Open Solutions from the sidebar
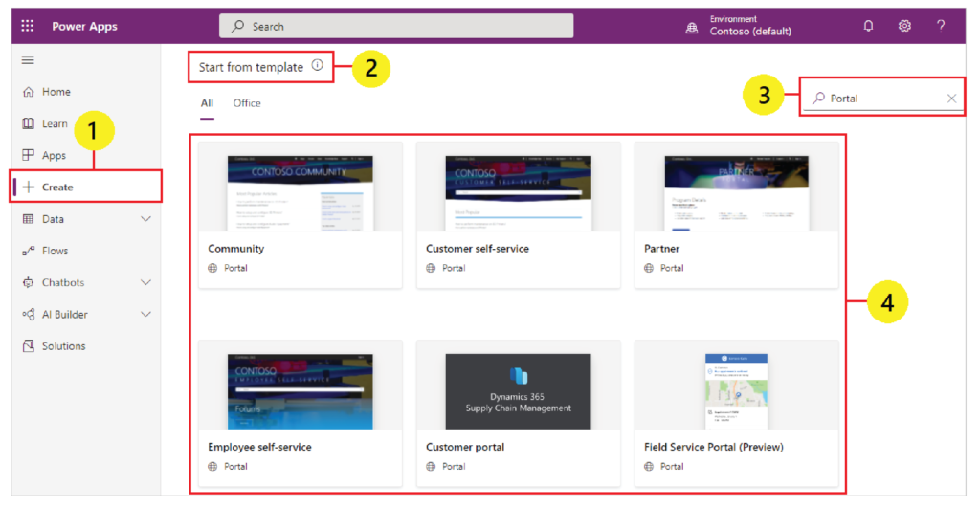The width and height of the screenshot is (980, 507). [x=63, y=346]
